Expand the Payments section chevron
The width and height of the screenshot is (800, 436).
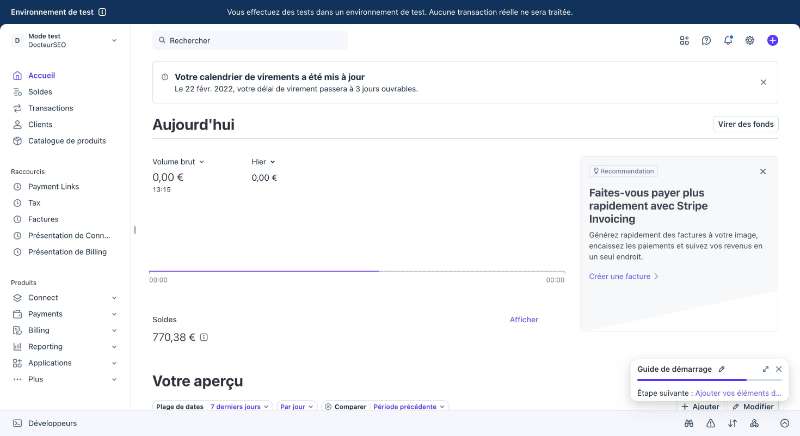click(x=114, y=314)
